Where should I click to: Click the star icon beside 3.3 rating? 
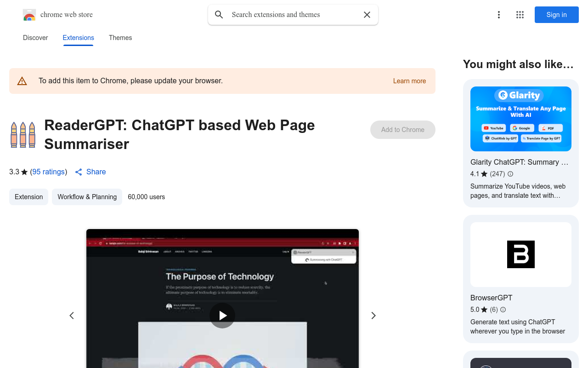[x=24, y=172]
